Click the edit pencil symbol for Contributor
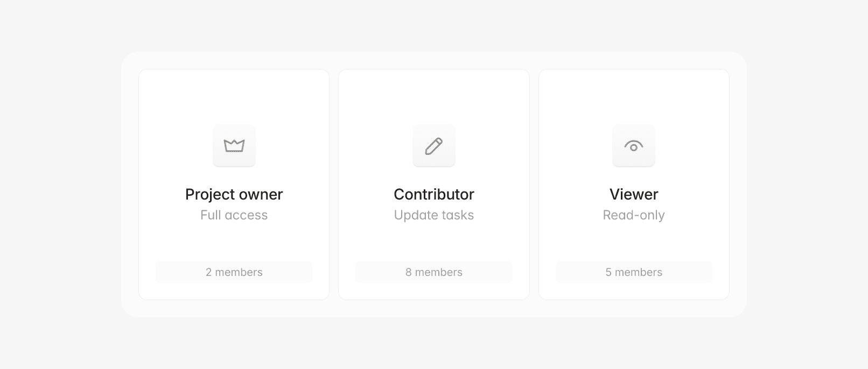This screenshot has width=868, height=369. click(x=434, y=145)
